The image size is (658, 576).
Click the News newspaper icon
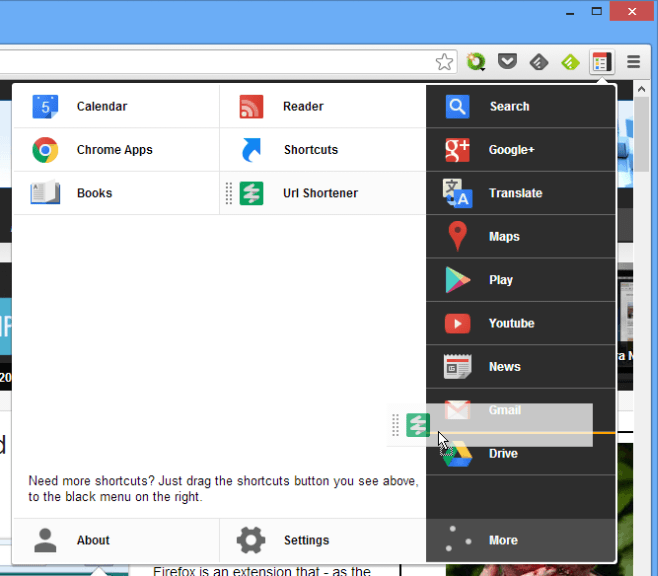[457, 367]
